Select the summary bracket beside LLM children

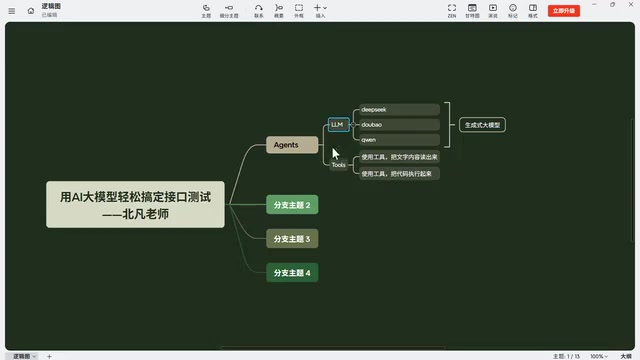click(x=448, y=124)
